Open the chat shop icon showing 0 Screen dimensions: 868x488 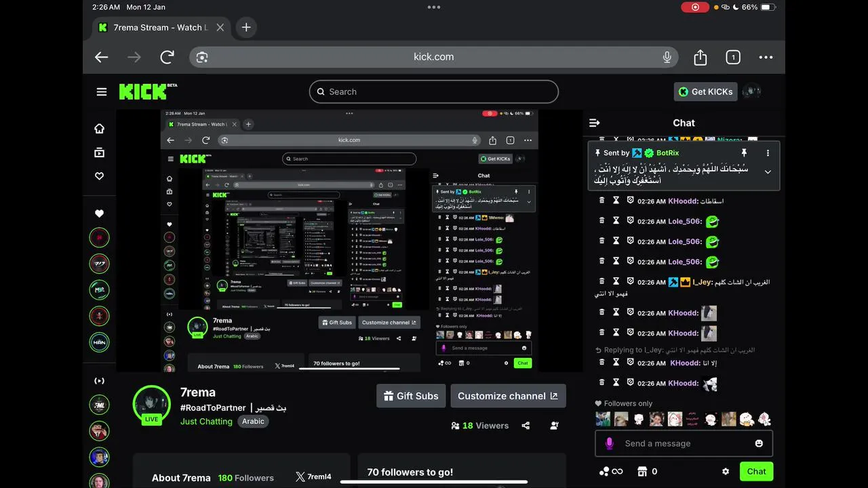[x=647, y=471]
